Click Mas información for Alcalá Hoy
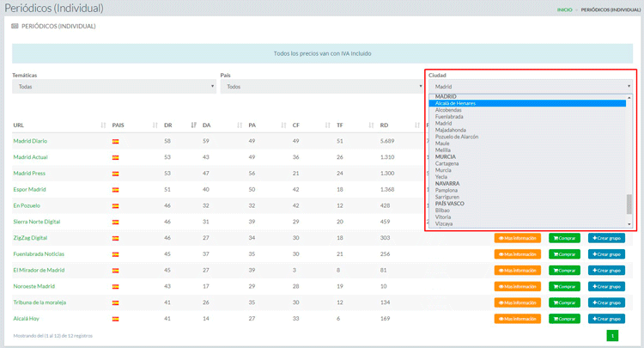The width and height of the screenshot is (644, 348). pyautogui.click(x=518, y=319)
